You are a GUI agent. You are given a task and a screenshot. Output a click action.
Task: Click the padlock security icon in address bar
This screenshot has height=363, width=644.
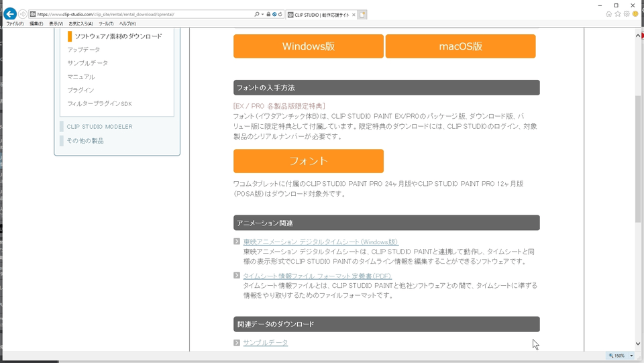click(268, 14)
